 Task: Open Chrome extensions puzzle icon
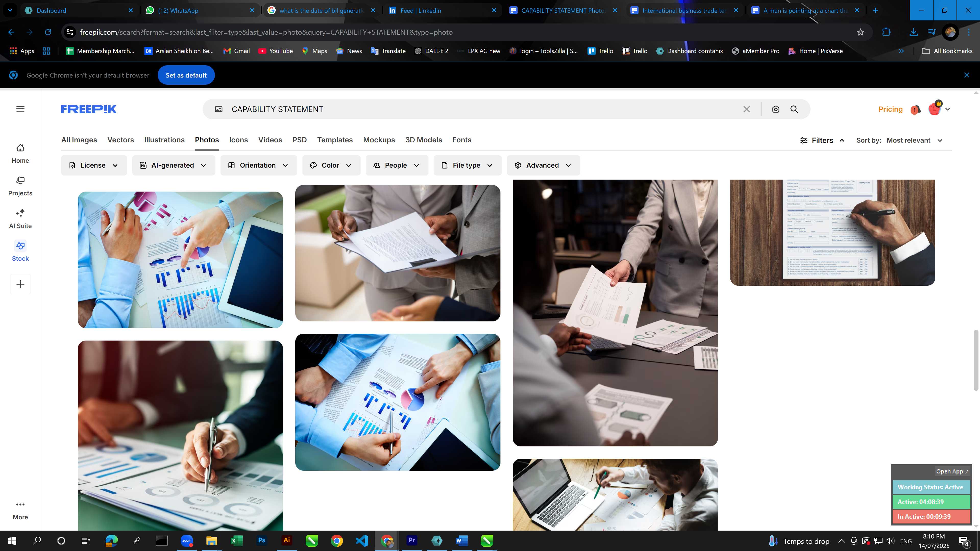886,32
